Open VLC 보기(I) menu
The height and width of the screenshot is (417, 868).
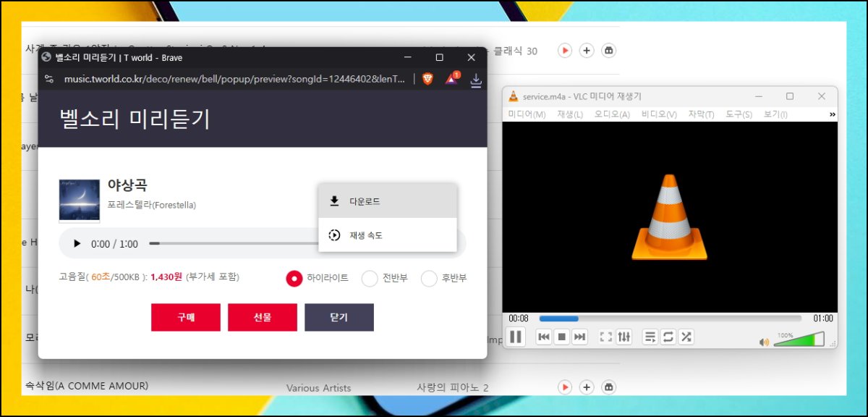pyautogui.click(x=775, y=114)
